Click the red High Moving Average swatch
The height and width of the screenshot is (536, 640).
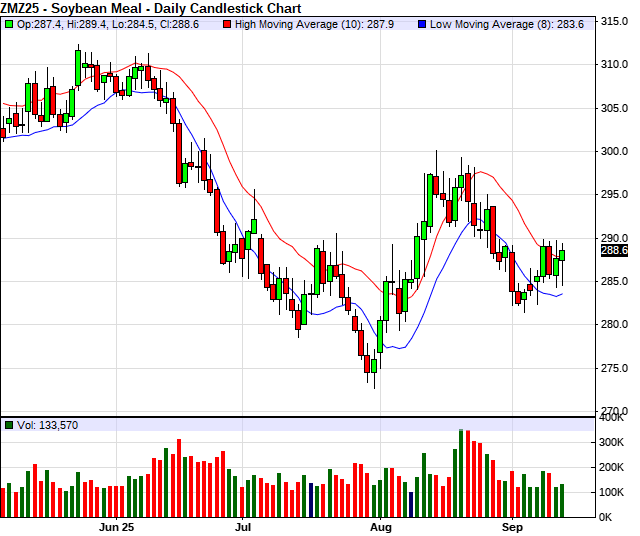coord(226,22)
